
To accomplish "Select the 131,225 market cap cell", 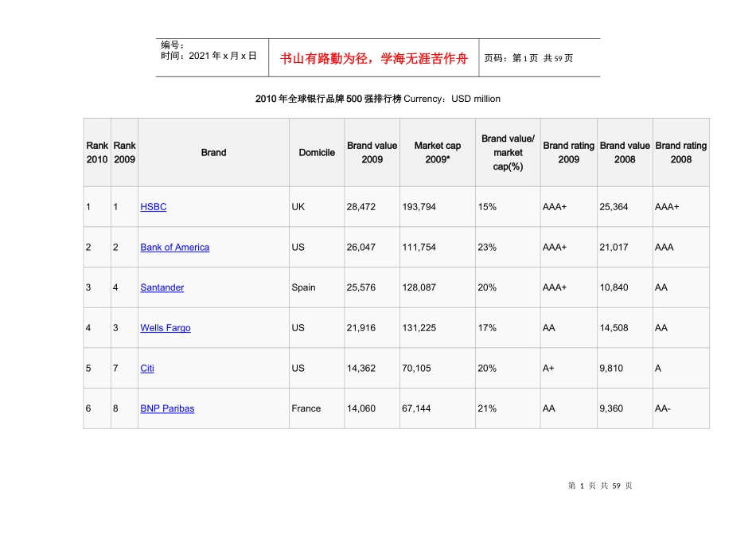I will (x=438, y=328).
